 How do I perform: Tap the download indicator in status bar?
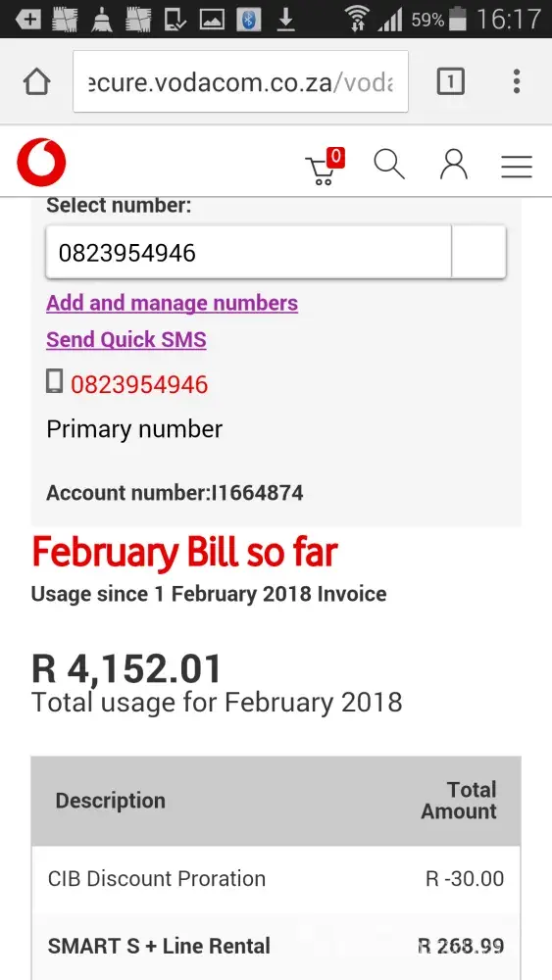pos(285,20)
